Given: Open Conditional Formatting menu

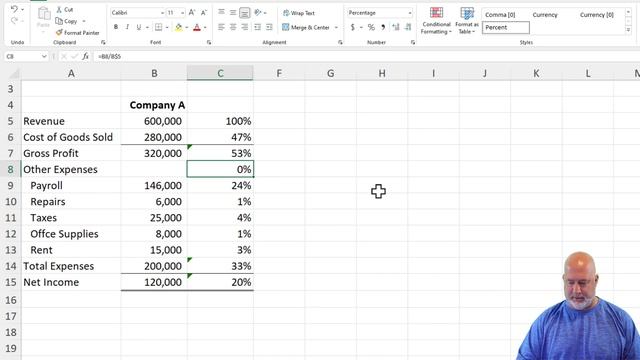Looking at the screenshot, I should pyautogui.click(x=436, y=20).
